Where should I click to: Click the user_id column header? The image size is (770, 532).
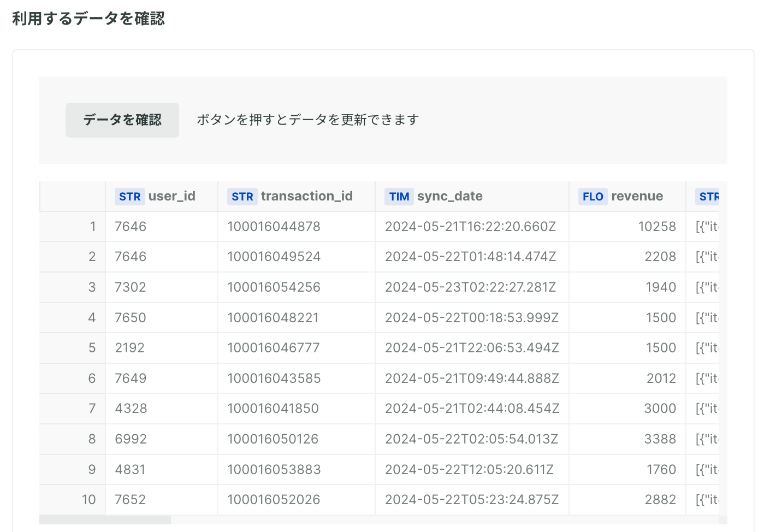pyautogui.click(x=162, y=197)
